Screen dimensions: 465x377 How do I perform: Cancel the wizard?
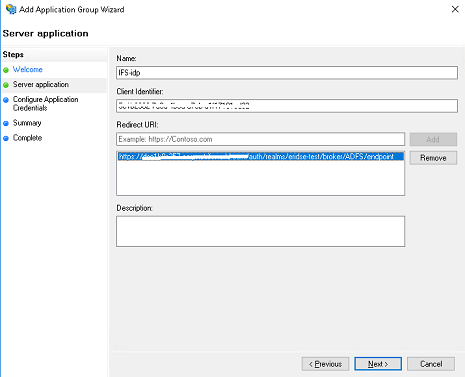[431, 364]
